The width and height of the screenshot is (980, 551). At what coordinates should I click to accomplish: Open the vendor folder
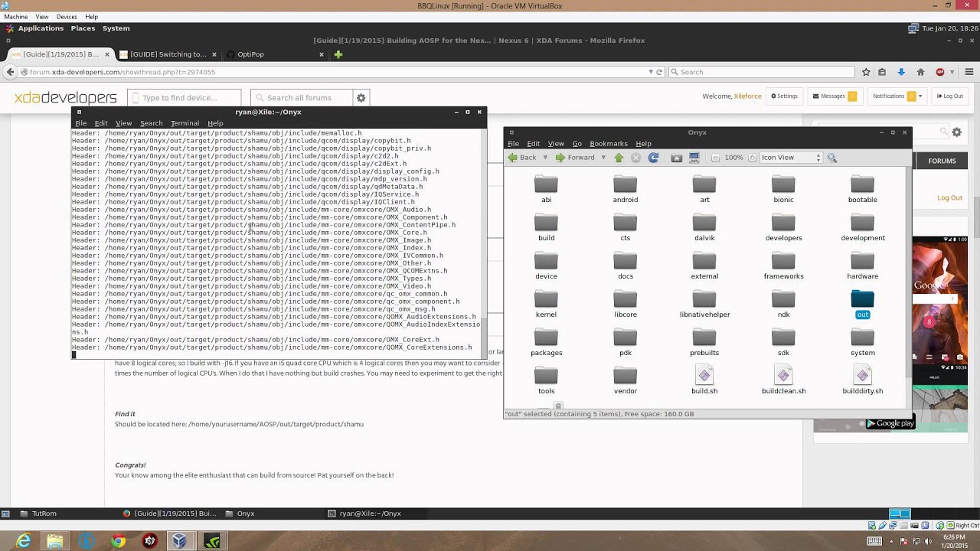click(x=625, y=380)
